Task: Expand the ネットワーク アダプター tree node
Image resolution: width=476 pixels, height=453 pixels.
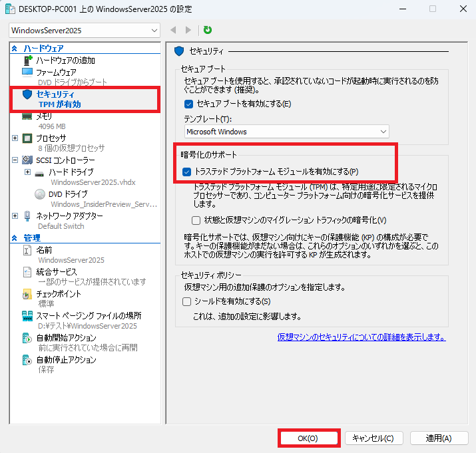Action: 15,216
